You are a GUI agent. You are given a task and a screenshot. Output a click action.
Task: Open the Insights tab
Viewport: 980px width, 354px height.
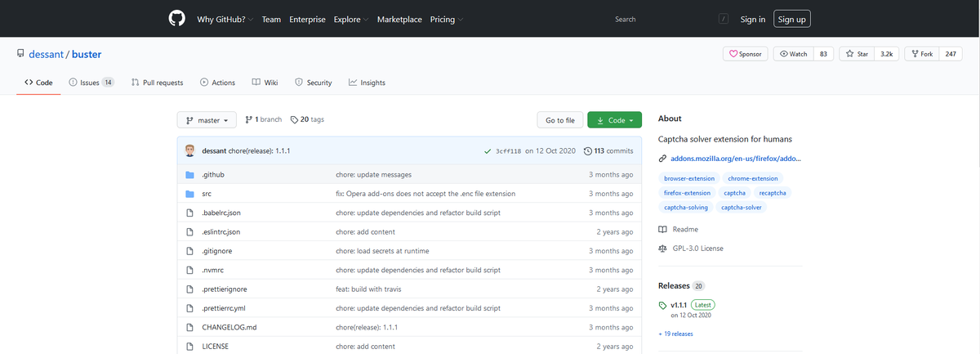[367, 83]
